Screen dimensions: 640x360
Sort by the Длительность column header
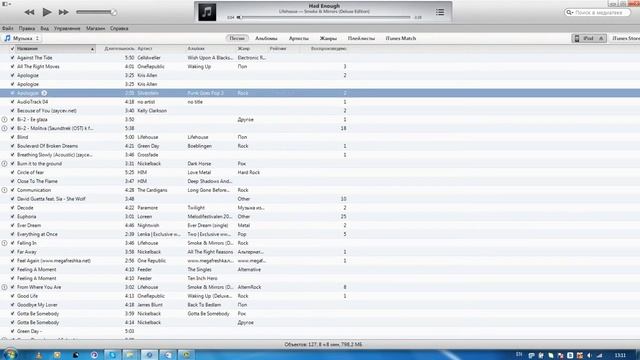(x=119, y=49)
